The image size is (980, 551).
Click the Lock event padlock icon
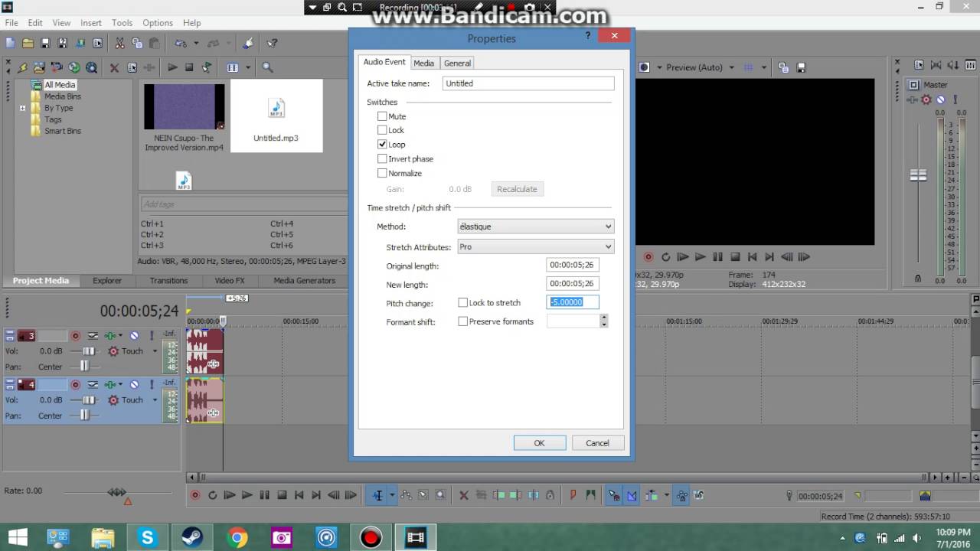[550, 495]
